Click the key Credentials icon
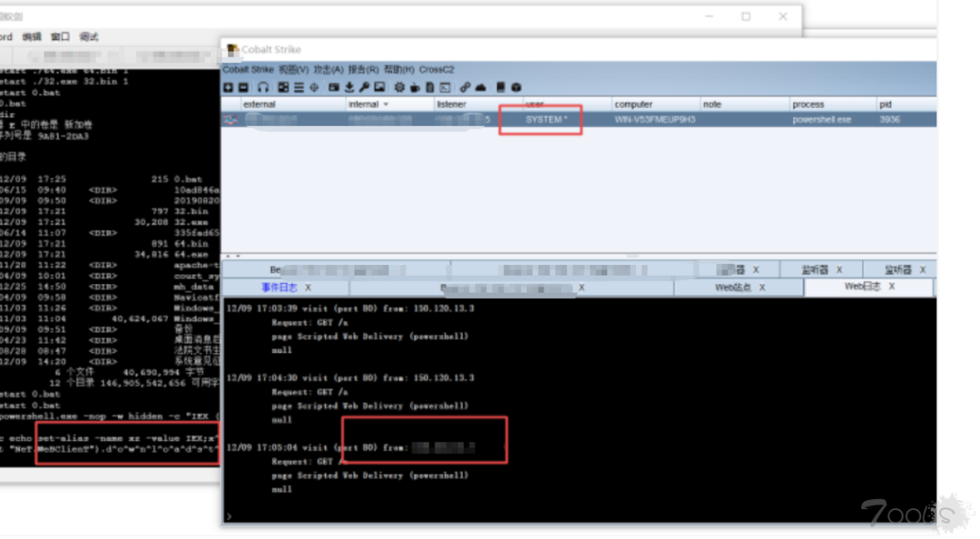The height and width of the screenshot is (539, 980). (x=364, y=87)
